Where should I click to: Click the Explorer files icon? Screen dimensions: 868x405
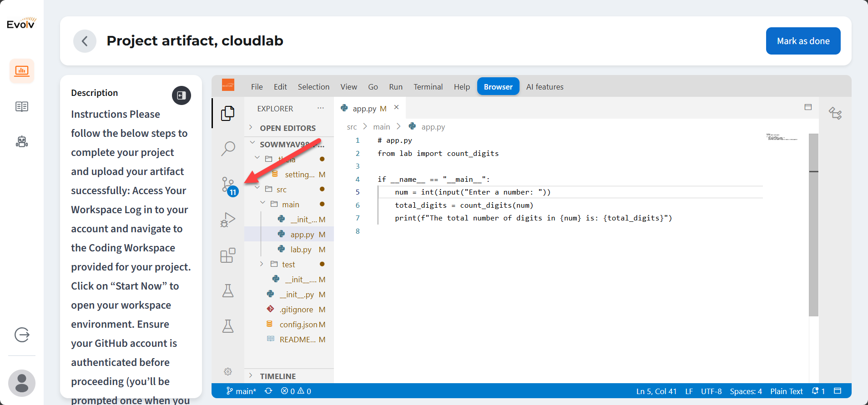click(x=228, y=113)
